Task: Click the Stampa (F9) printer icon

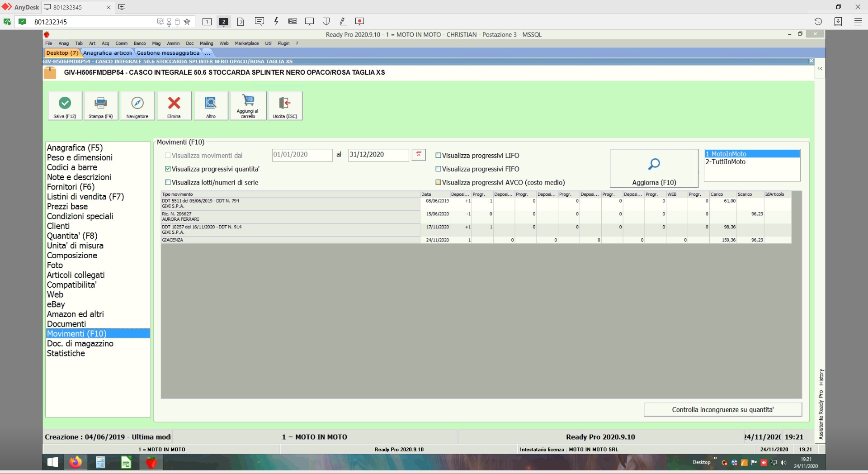Action: pyautogui.click(x=100, y=106)
